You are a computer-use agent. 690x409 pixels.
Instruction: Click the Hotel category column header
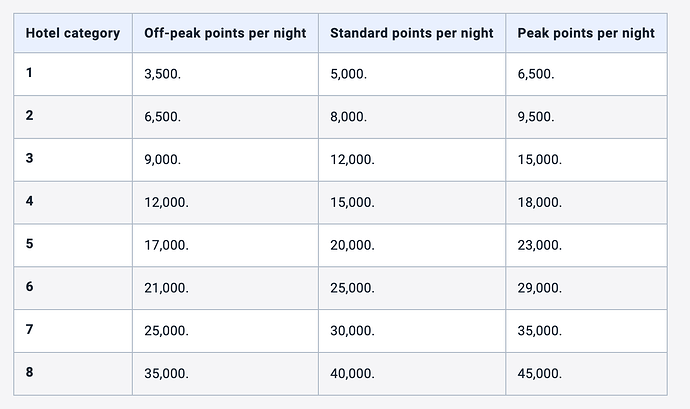[73, 33]
